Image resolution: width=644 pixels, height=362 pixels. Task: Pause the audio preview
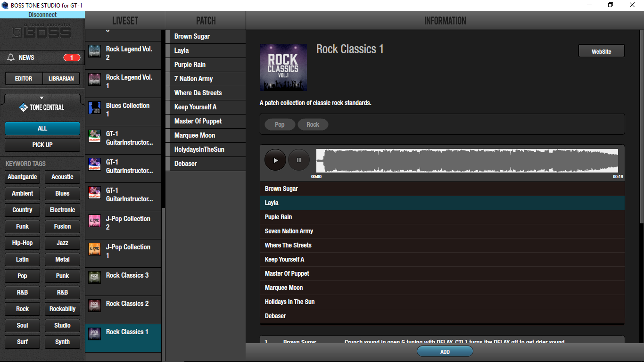click(299, 160)
